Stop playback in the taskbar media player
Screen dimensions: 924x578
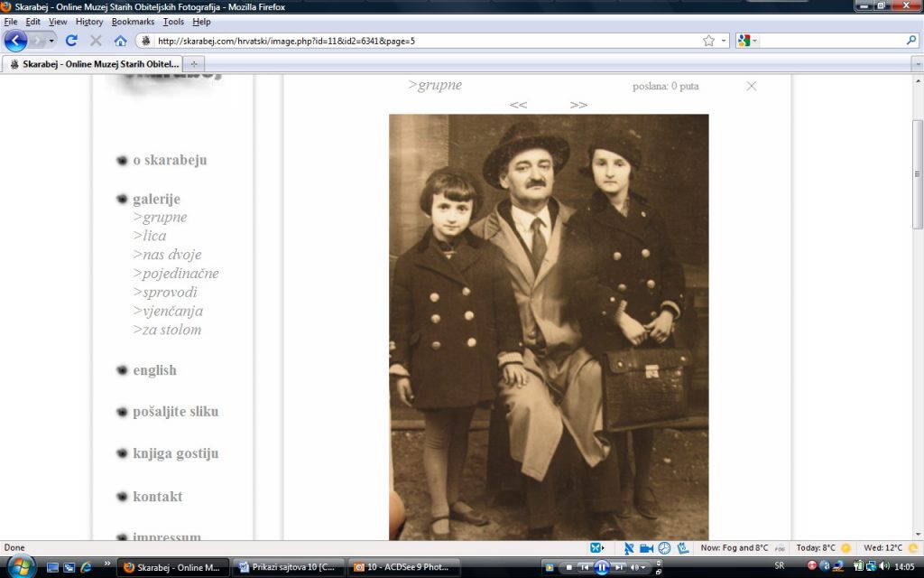tap(568, 567)
